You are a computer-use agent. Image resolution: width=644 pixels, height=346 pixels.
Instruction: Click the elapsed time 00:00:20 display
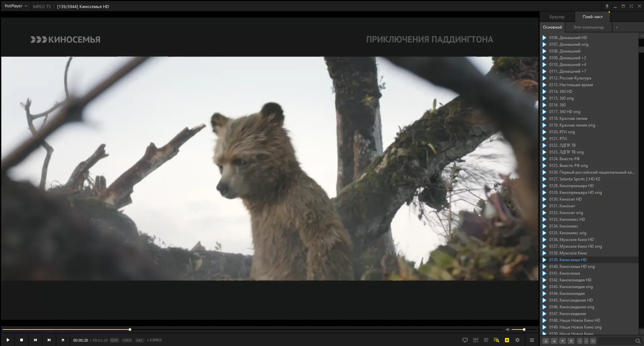pos(80,340)
